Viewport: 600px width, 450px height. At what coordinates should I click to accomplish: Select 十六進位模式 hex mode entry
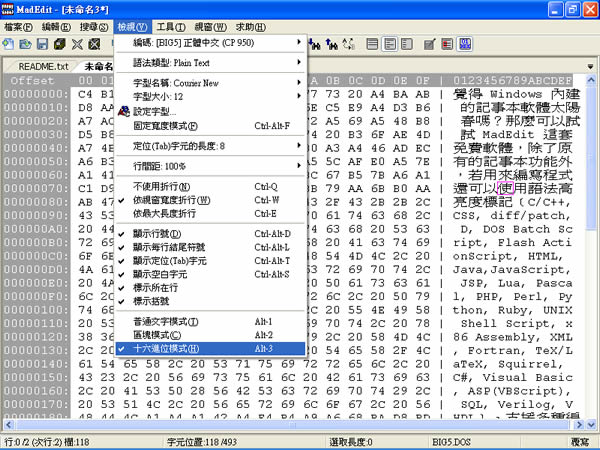point(210,349)
